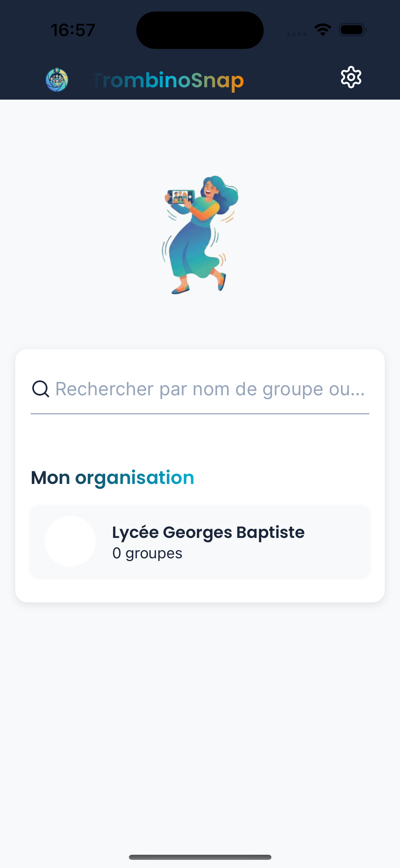Tap the Dynamic Island pill
This screenshot has height=868, width=400.
click(200, 30)
